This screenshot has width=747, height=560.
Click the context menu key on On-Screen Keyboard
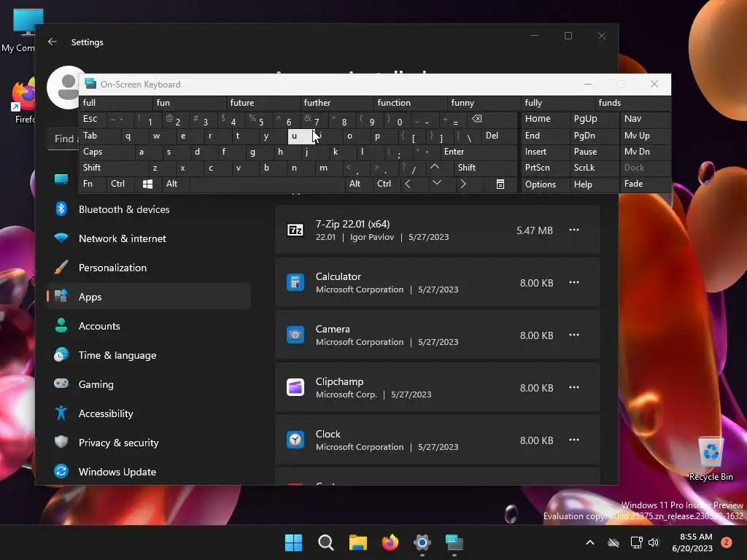[500, 184]
